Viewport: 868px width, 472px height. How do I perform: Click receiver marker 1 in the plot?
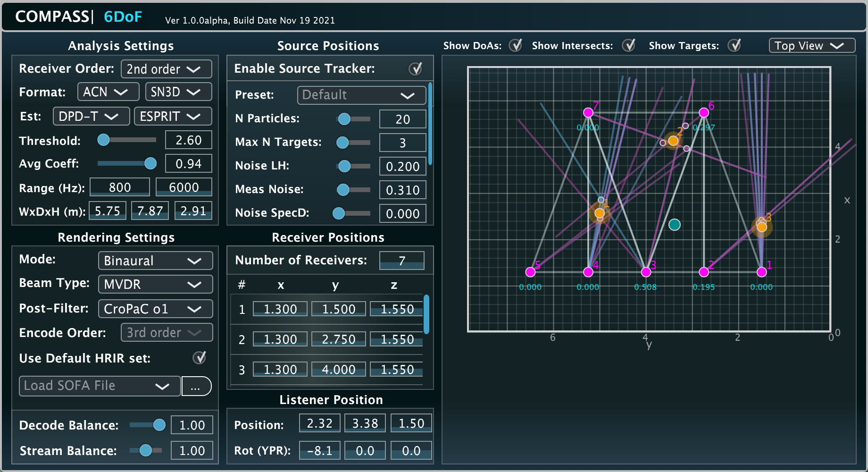click(761, 272)
